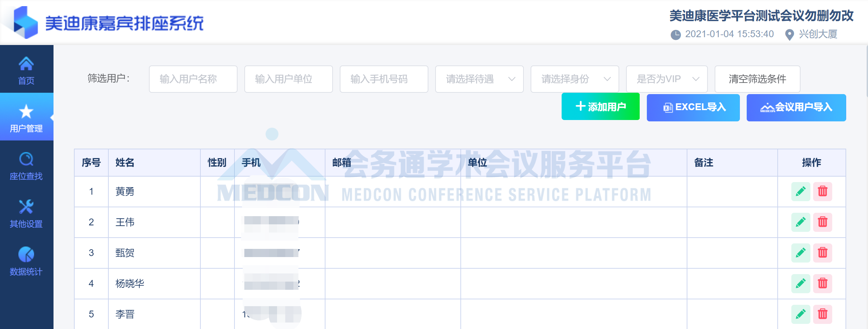Open 其他设置 in the sidebar

(x=26, y=214)
